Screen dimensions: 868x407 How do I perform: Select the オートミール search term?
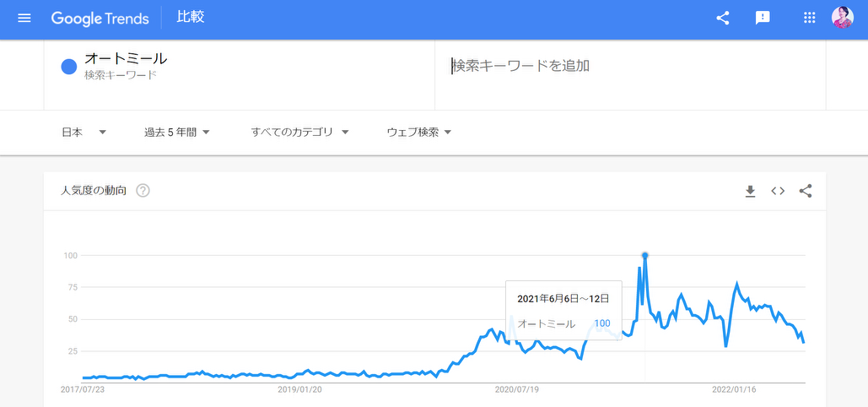(126, 58)
